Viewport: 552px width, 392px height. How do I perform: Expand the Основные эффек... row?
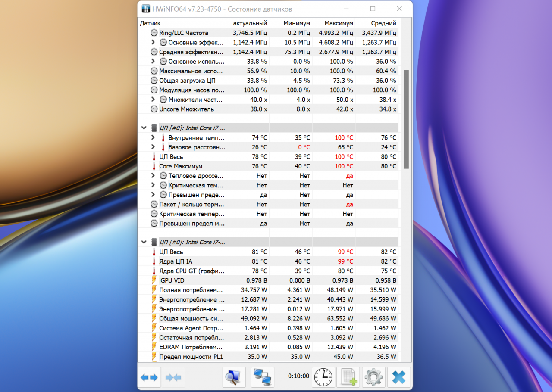click(153, 42)
